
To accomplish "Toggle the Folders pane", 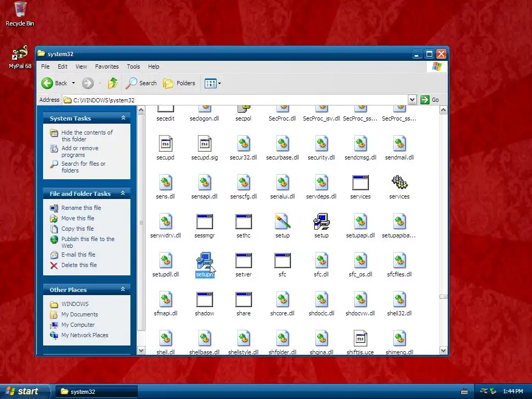I will click(179, 83).
